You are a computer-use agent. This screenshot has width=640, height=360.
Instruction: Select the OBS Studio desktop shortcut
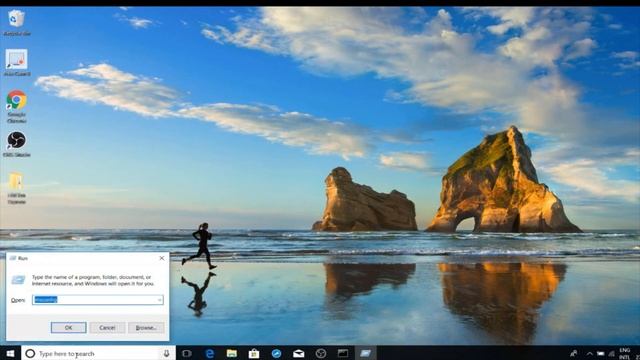[17, 144]
